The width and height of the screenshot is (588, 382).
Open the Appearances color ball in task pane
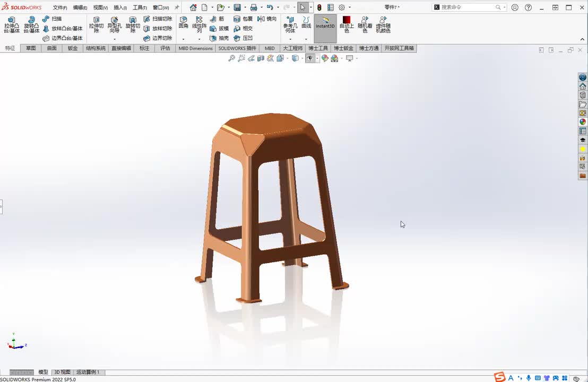582,122
